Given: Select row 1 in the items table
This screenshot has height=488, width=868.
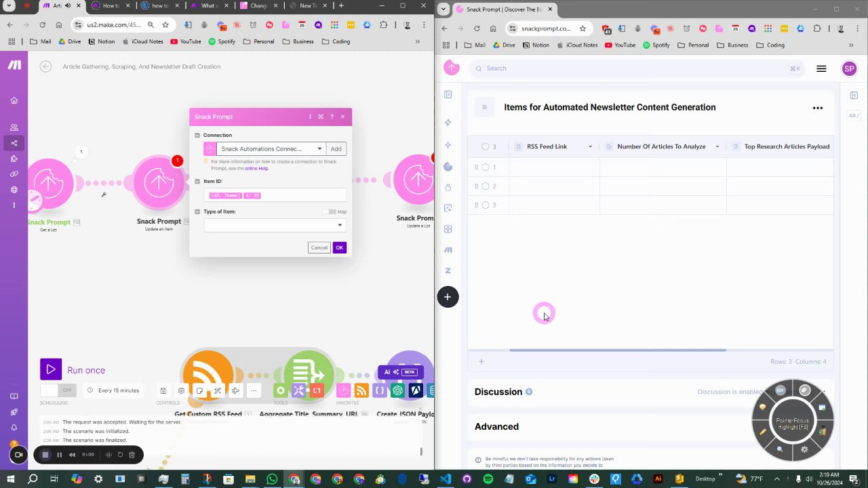Looking at the screenshot, I should 486,167.
